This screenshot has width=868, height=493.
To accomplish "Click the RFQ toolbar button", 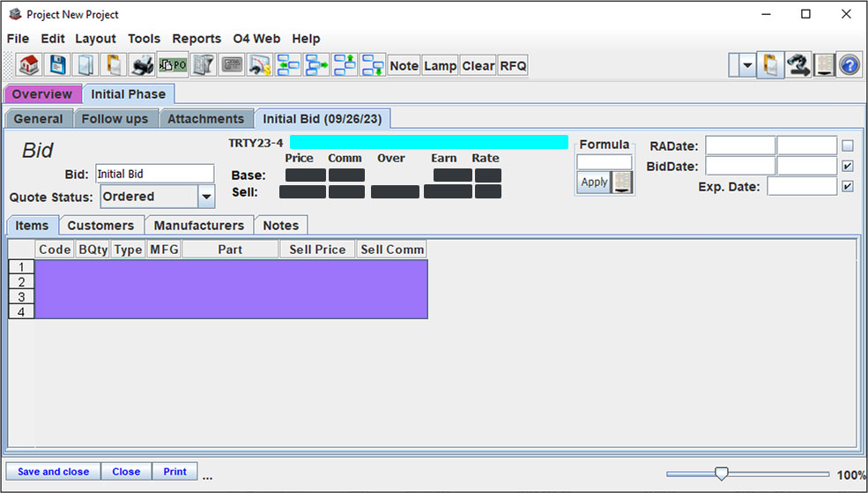I will [x=513, y=65].
